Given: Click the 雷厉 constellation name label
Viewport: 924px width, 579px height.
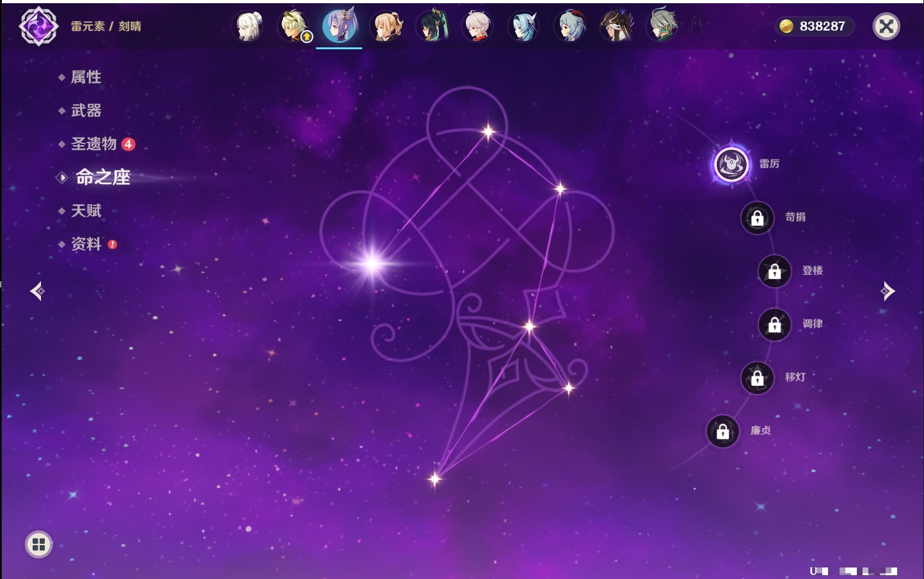Looking at the screenshot, I should click(769, 164).
